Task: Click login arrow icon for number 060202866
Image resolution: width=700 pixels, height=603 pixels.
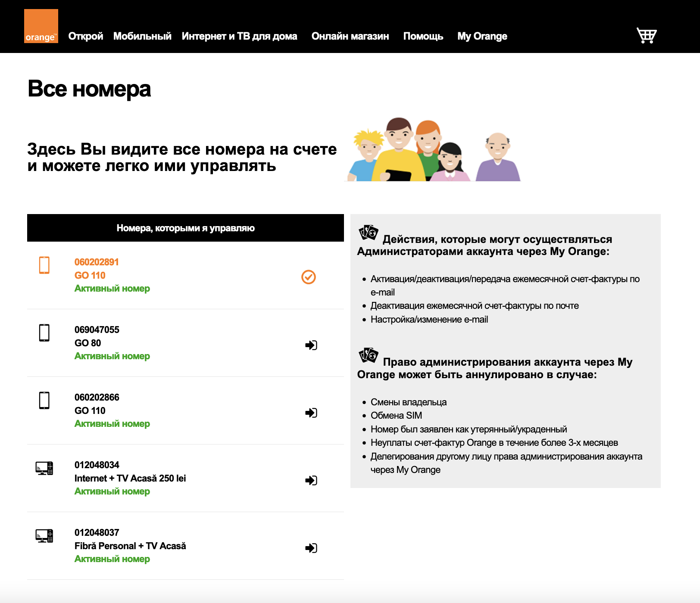Action: click(x=311, y=413)
